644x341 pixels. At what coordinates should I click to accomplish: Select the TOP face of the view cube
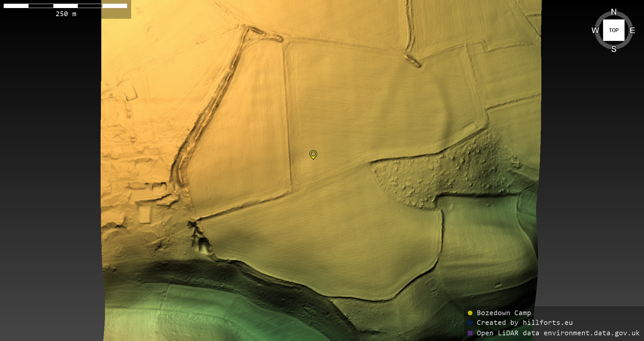click(x=613, y=30)
